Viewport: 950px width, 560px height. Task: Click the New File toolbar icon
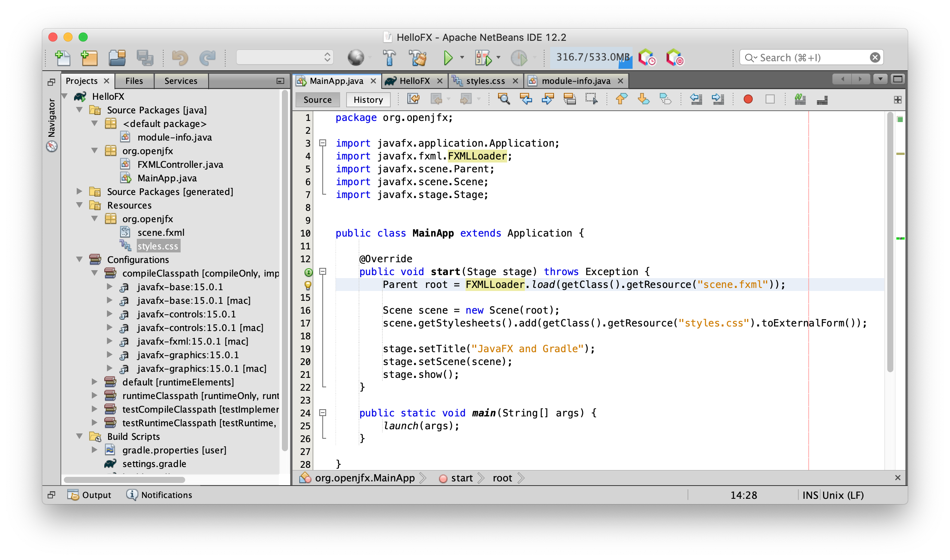tap(63, 58)
